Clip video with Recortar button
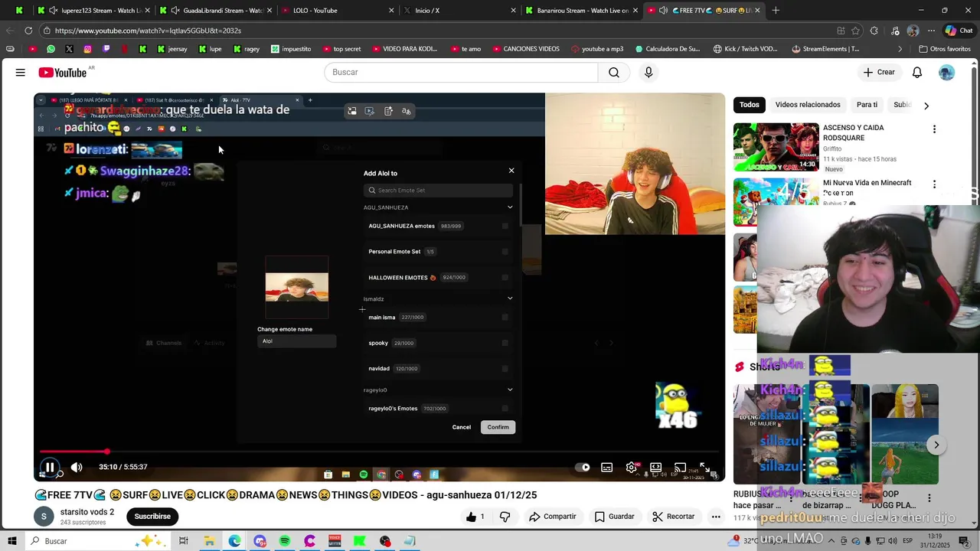 (674, 517)
